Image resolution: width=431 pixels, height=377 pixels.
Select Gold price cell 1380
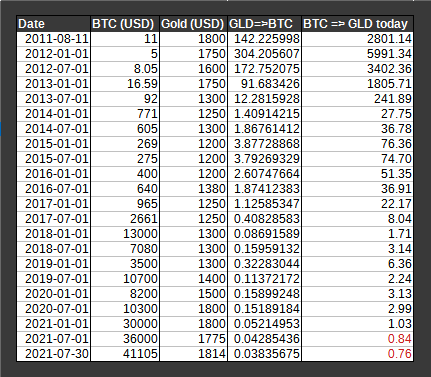click(193, 189)
